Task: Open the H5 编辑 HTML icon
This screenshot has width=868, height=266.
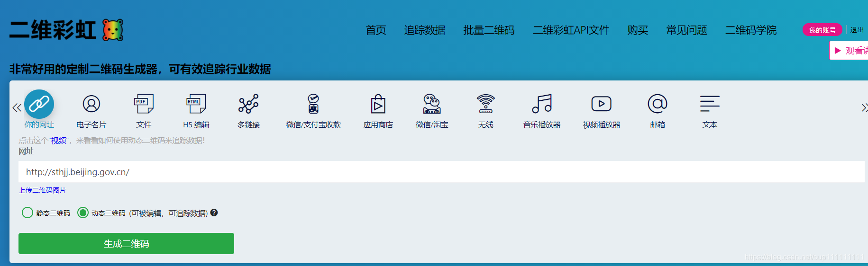Action: click(196, 104)
